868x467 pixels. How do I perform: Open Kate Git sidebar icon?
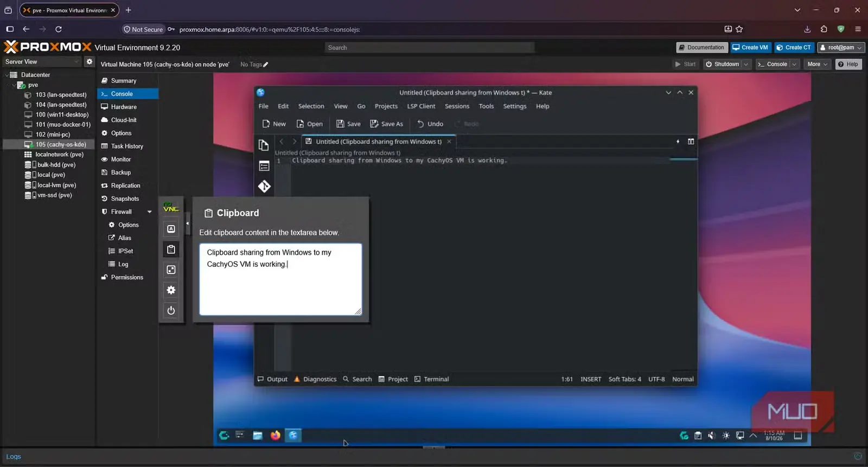(x=264, y=187)
